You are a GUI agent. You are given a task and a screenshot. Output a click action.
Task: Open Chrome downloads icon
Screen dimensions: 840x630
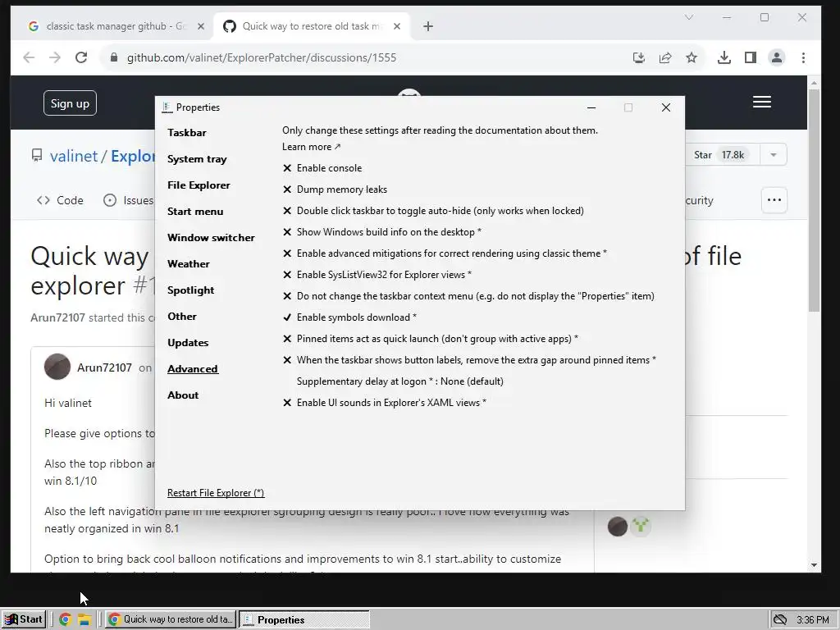point(724,57)
